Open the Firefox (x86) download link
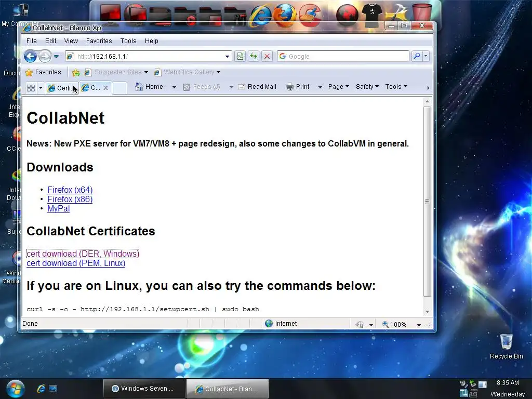 click(x=70, y=199)
